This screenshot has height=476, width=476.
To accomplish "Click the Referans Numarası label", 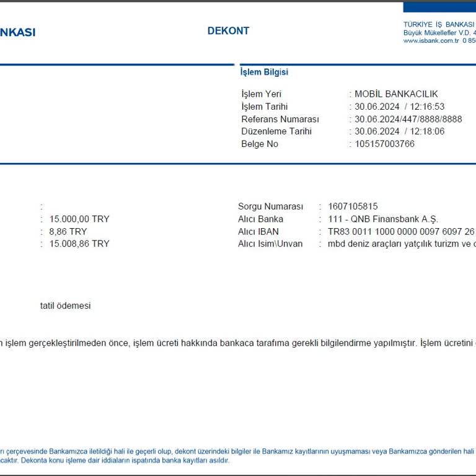I will 280,119.
